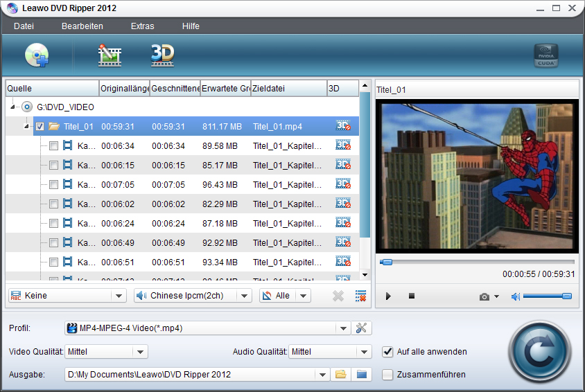Open the video edit tool icon
This screenshot has height=392, width=585.
tap(110, 55)
